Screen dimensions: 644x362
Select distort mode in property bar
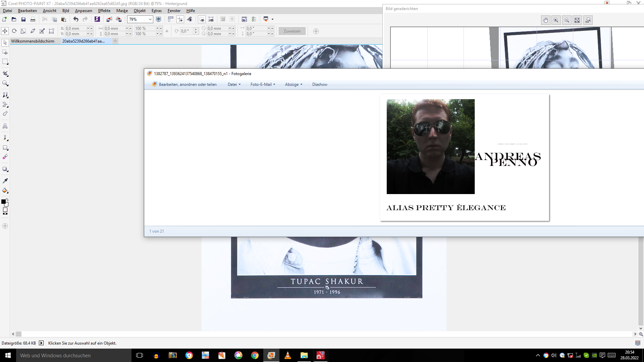(x=42, y=31)
